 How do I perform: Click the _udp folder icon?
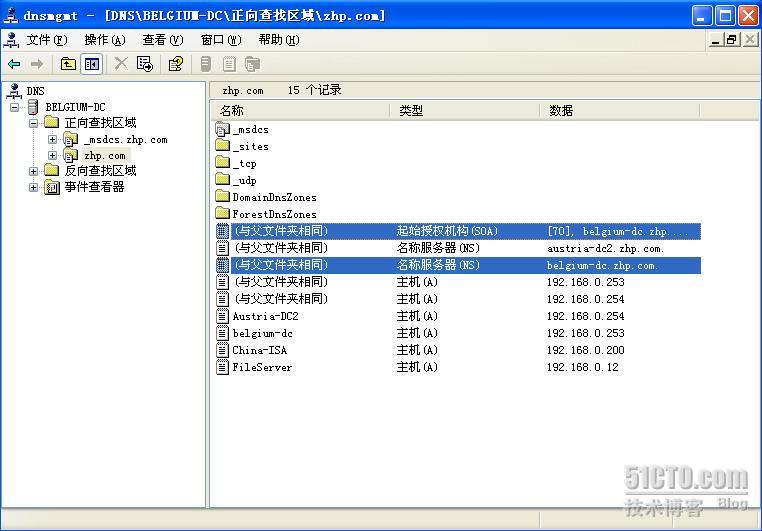click(222, 180)
